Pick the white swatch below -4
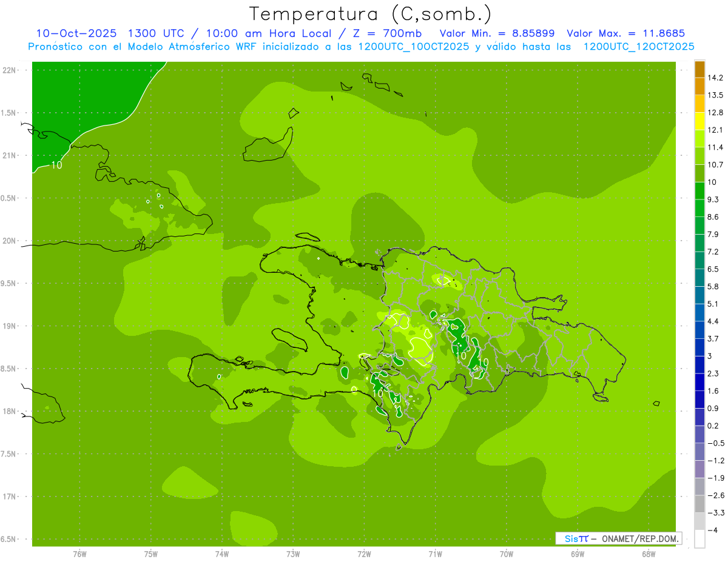This screenshot has width=728, height=562. (699, 539)
